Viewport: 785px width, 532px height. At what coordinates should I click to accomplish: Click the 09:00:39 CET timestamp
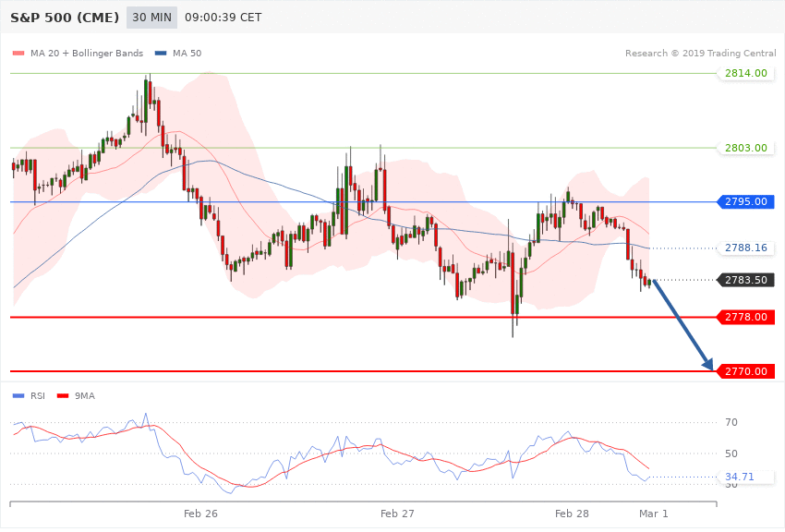223,18
